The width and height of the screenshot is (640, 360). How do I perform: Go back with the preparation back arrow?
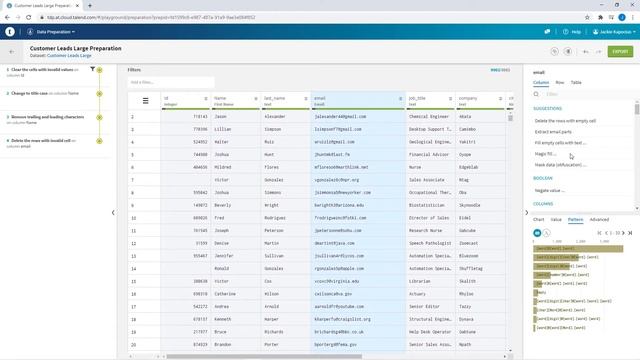[x=11, y=52]
